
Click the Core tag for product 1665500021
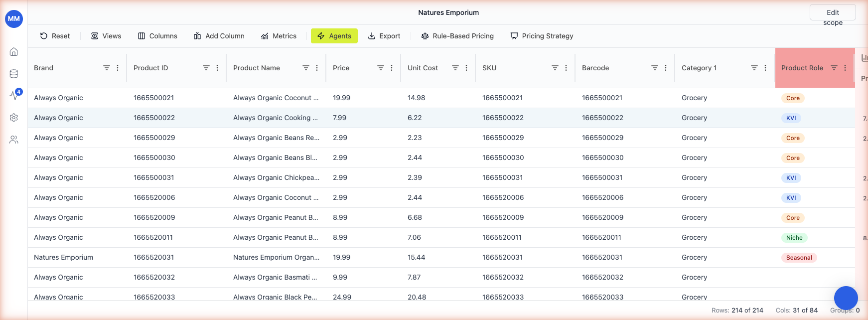point(793,98)
